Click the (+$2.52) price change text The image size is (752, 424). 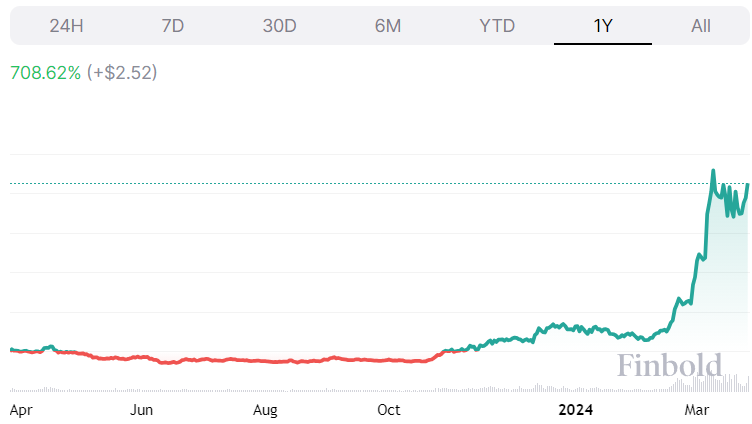point(122,73)
